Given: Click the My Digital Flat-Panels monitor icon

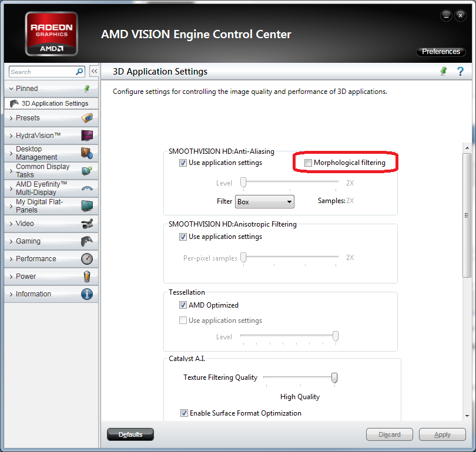Looking at the screenshot, I should pos(87,206).
